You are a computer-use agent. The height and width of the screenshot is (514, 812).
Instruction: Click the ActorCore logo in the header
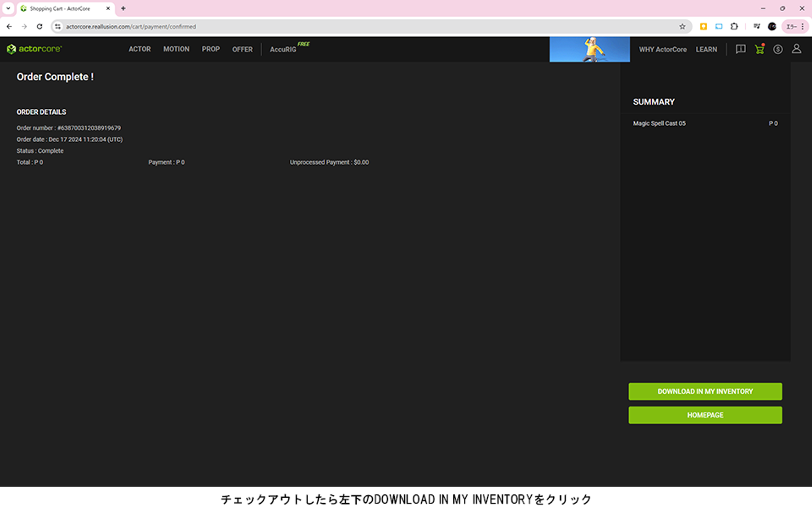34,49
